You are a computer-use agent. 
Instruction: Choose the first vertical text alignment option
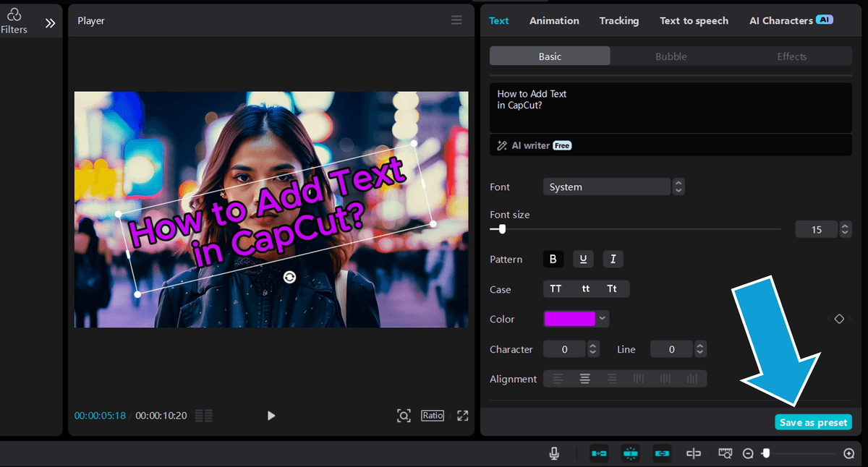click(x=639, y=379)
